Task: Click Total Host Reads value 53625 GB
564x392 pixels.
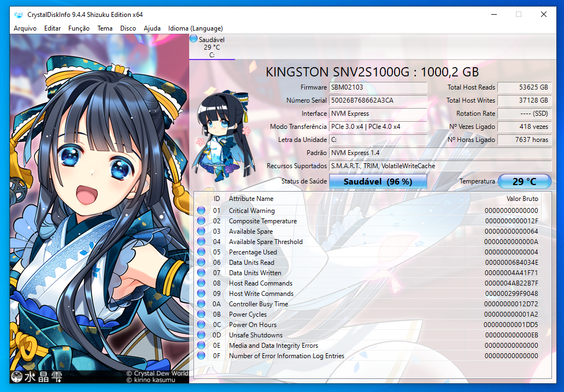Action: [525, 87]
